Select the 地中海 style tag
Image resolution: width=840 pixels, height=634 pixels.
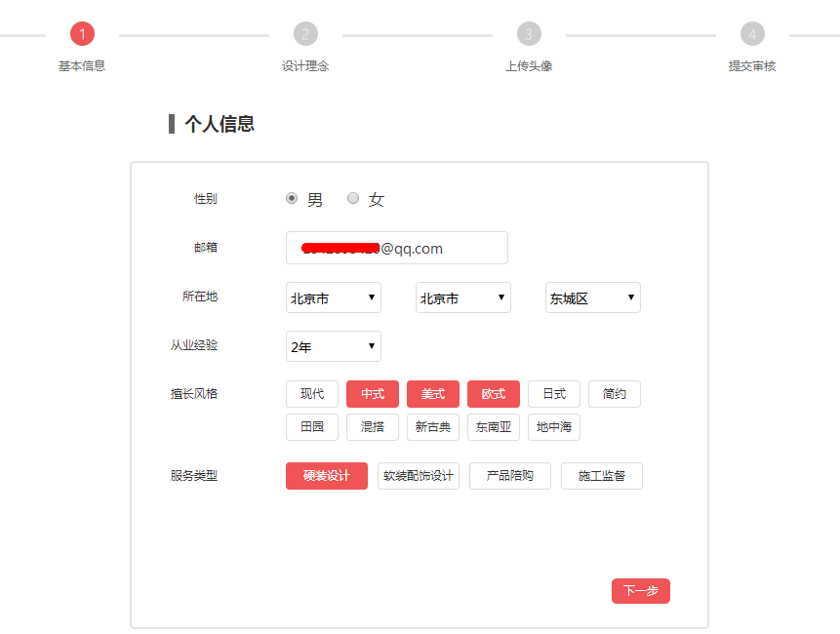(x=554, y=427)
